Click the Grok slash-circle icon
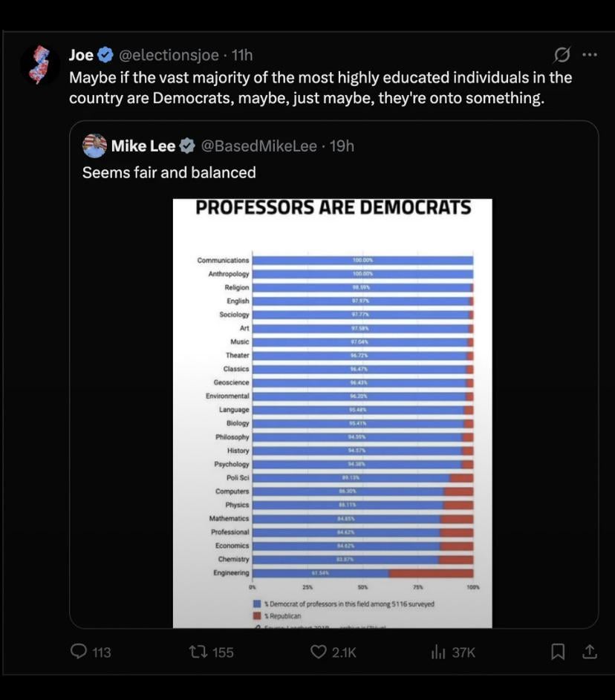Image resolution: width=615 pixels, height=700 pixels. 562,55
